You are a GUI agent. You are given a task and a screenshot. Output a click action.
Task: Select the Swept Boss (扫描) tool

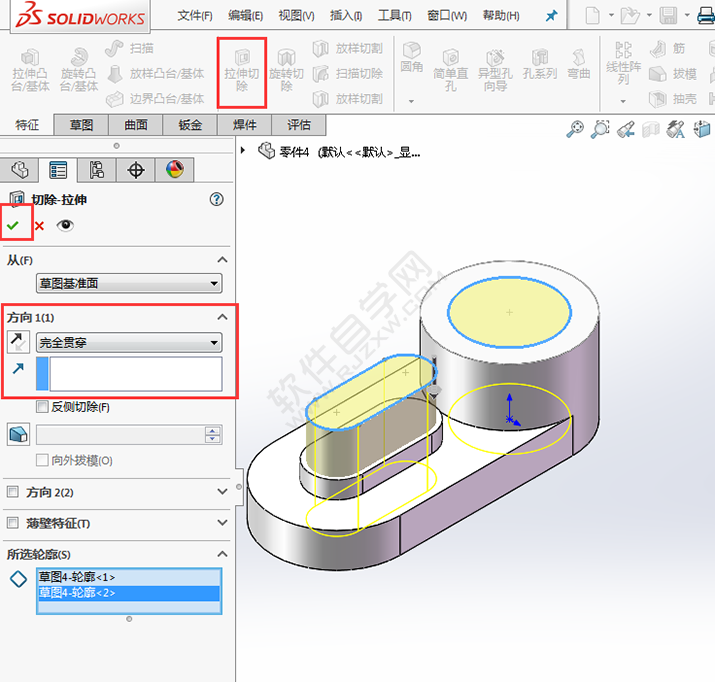(130, 48)
